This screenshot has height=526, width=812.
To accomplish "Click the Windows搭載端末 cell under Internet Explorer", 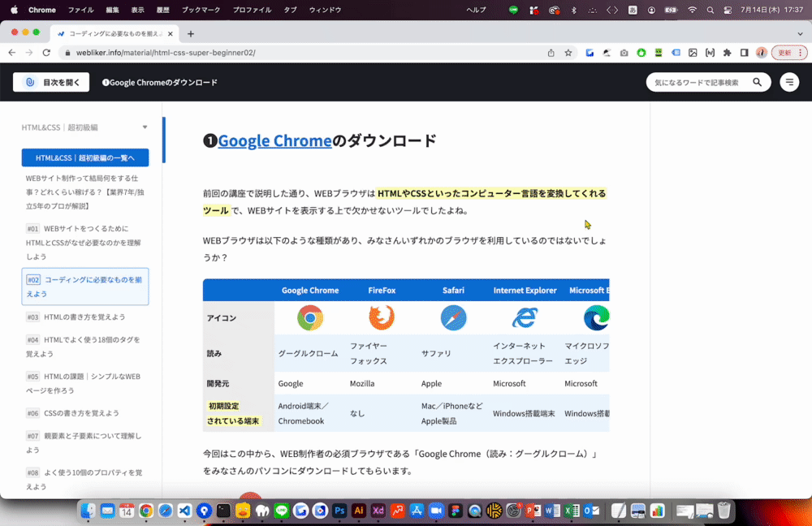I will tap(524, 414).
